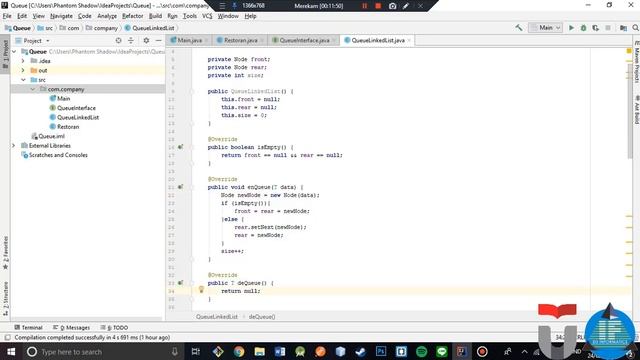Toggle the tool windows quick access icon in status bar
The image size is (640, 360).
pyautogui.click(x=7, y=338)
